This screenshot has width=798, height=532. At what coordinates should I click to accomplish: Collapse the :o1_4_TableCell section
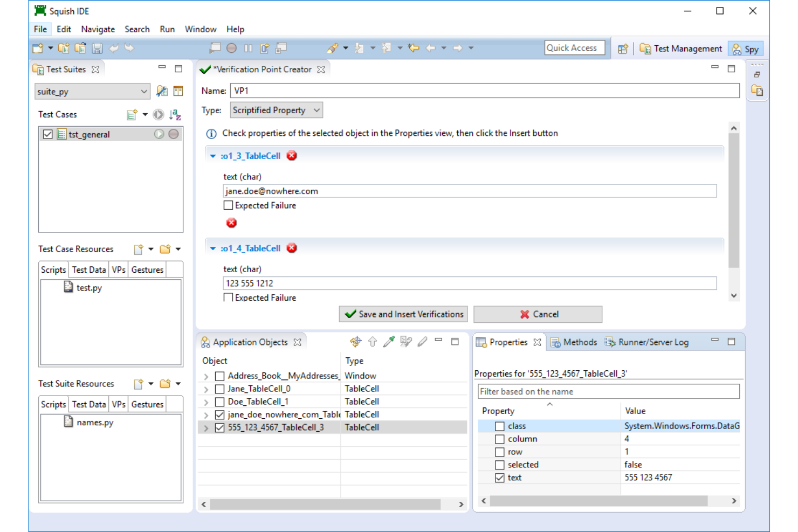point(213,248)
